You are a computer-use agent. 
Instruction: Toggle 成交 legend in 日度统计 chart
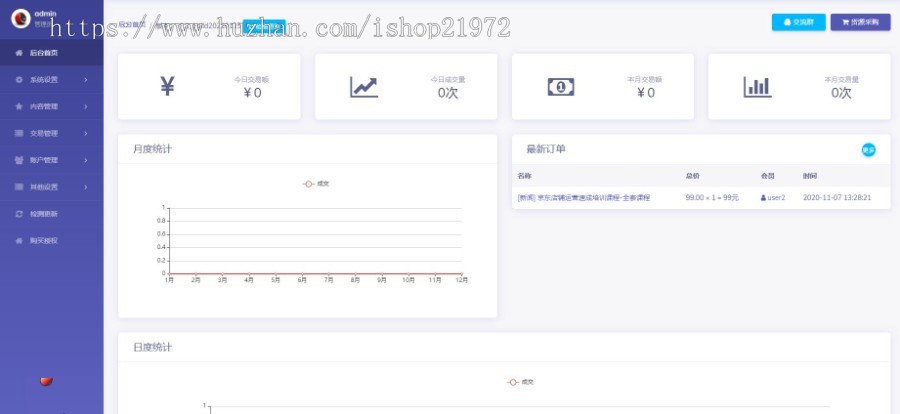[x=521, y=382]
